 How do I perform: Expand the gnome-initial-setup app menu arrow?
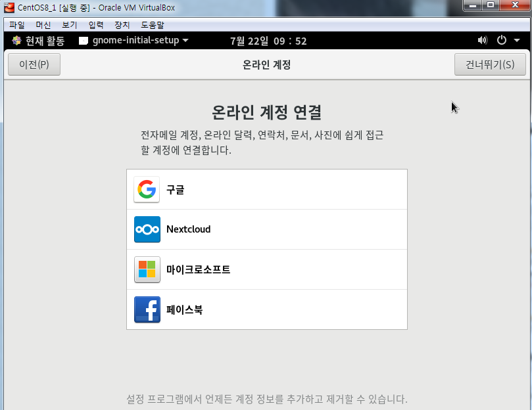coord(185,40)
